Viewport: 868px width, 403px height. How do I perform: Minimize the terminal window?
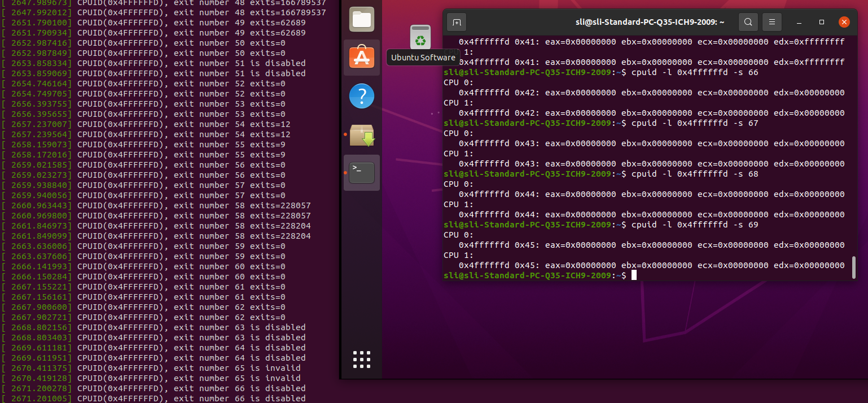(x=799, y=22)
